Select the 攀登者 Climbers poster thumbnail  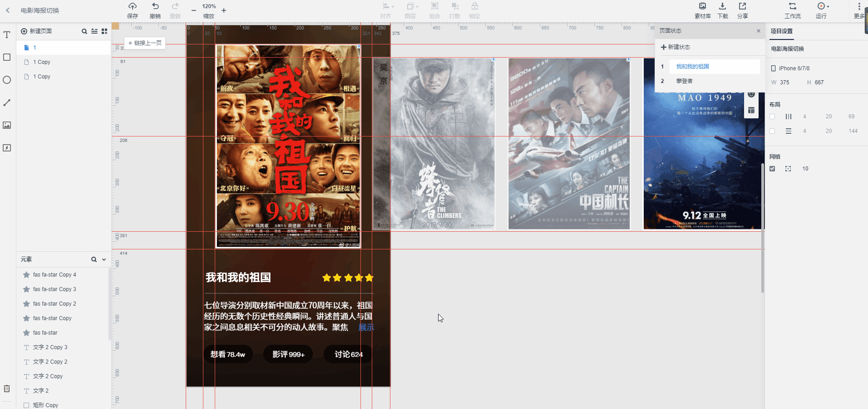coord(434,143)
